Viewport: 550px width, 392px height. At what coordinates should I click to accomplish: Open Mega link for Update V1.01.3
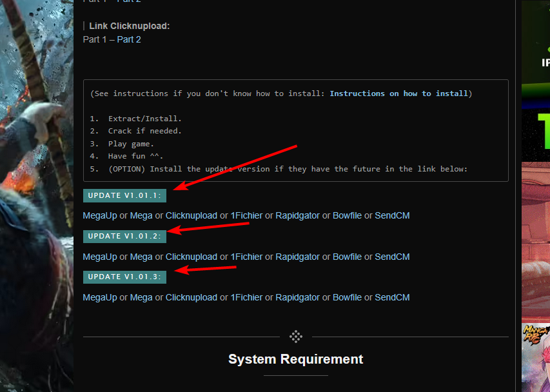(x=141, y=298)
